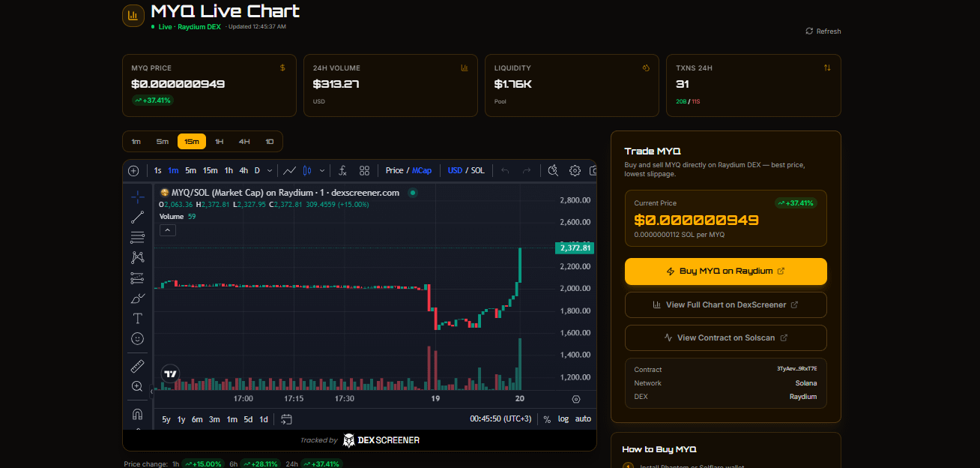
Task: Open the emoji icons tool
Action: click(138, 339)
